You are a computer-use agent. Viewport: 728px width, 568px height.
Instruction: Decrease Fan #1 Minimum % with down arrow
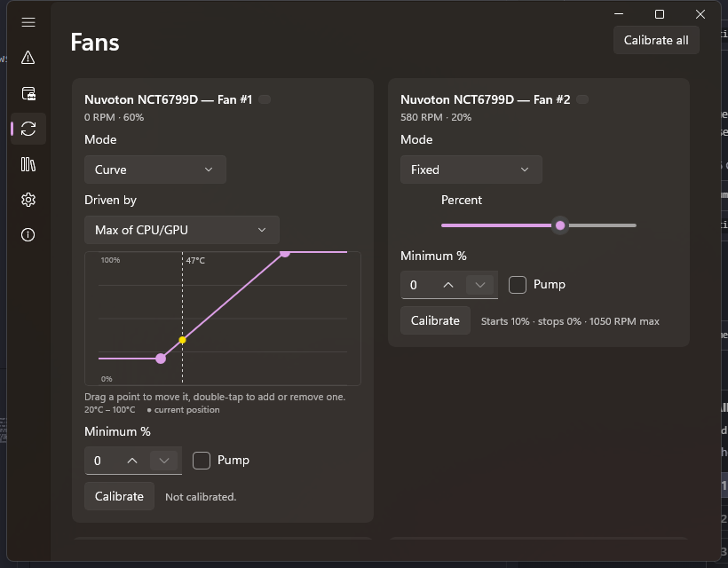coord(164,461)
